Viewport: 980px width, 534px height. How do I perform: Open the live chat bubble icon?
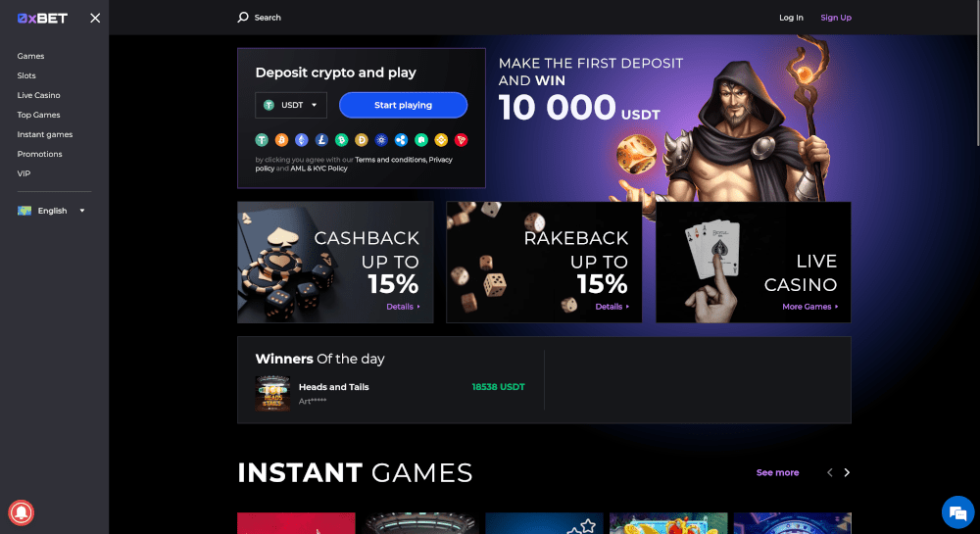957,512
